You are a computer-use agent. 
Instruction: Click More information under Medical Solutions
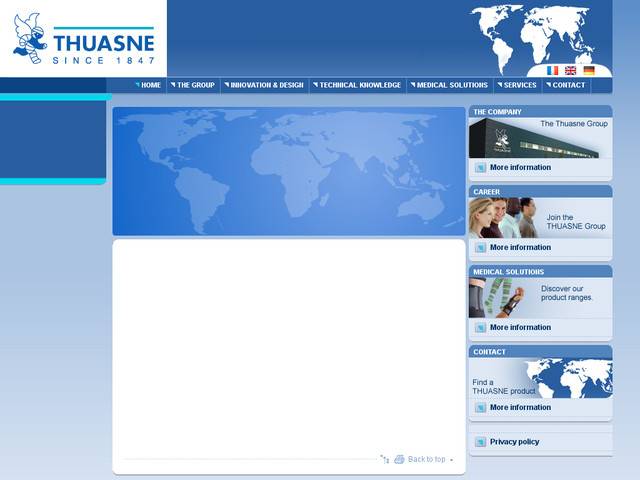(520, 327)
